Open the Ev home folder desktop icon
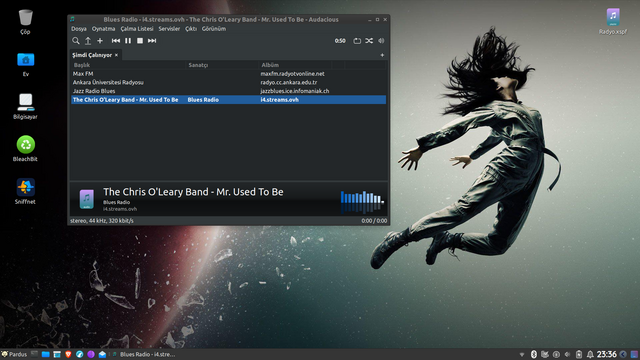The height and width of the screenshot is (360, 640). pos(26,64)
